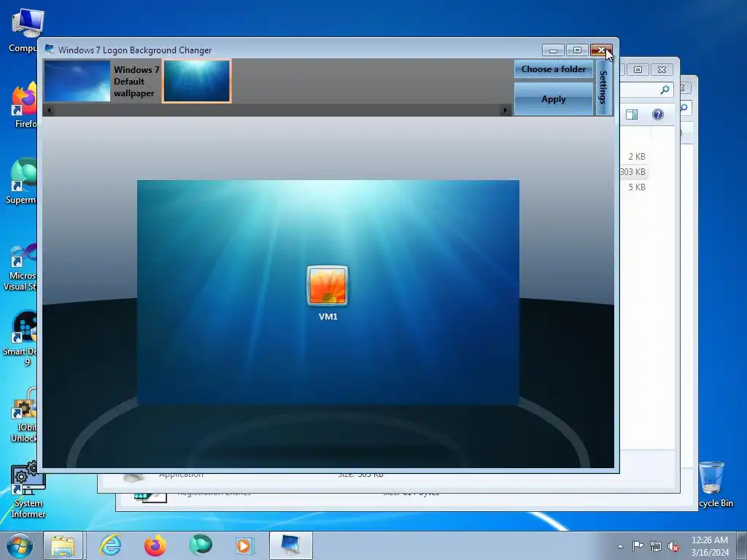Image resolution: width=747 pixels, height=560 pixels.
Task: Click the search magnifier in Explorer window
Action: (665, 90)
